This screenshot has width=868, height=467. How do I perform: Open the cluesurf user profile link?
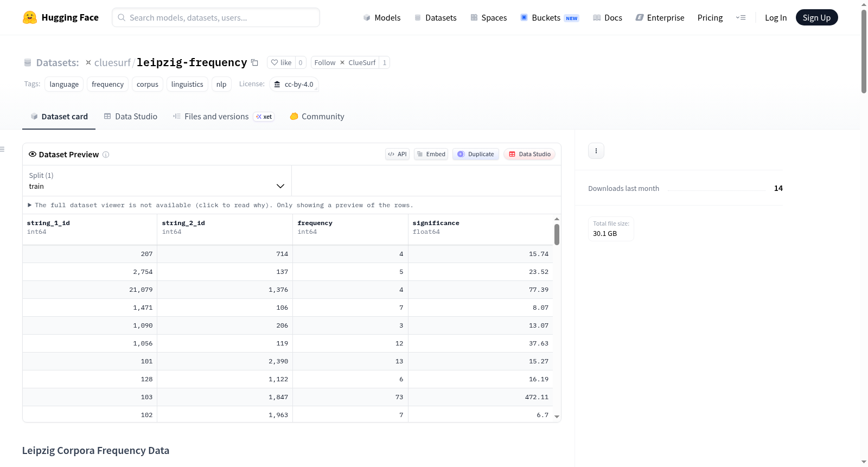tap(112, 62)
